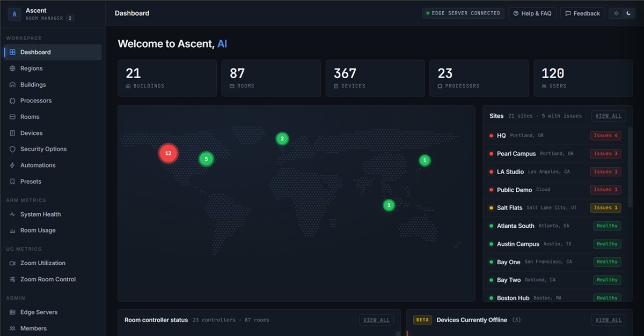644x336 pixels.
Task: Click the green 2 cluster map marker
Action: (x=282, y=138)
